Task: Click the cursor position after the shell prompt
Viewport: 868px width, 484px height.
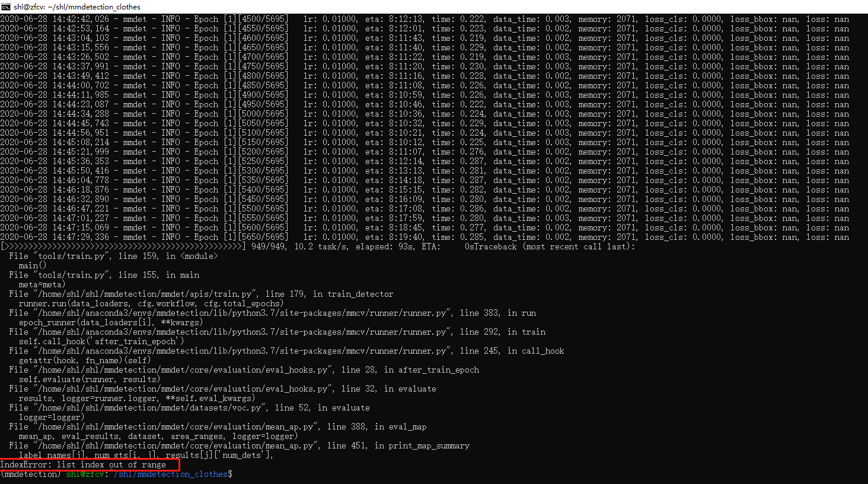Action: 230,474
